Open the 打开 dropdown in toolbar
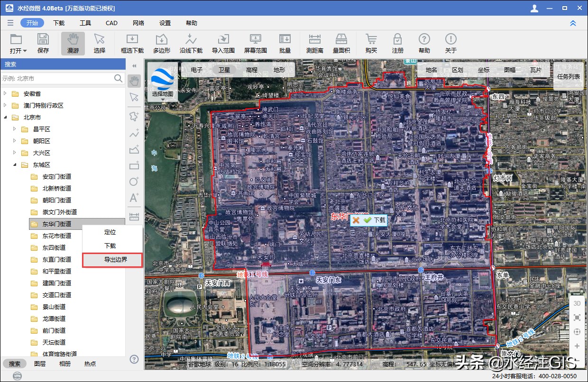Image resolution: width=588 pixels, height=382 pixels. [x=18, y=44]
